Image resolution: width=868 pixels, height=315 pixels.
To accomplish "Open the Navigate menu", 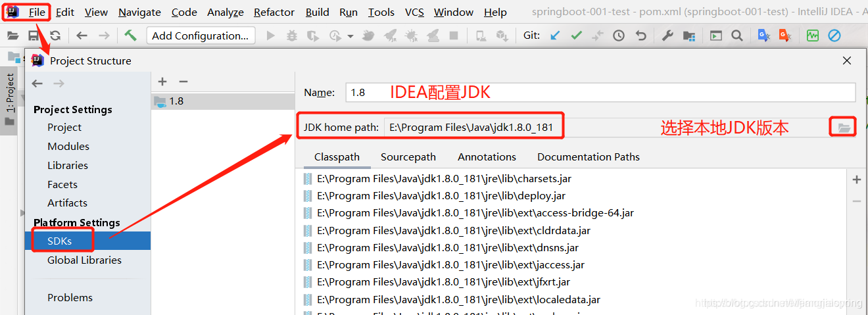I will coord(139,12).
